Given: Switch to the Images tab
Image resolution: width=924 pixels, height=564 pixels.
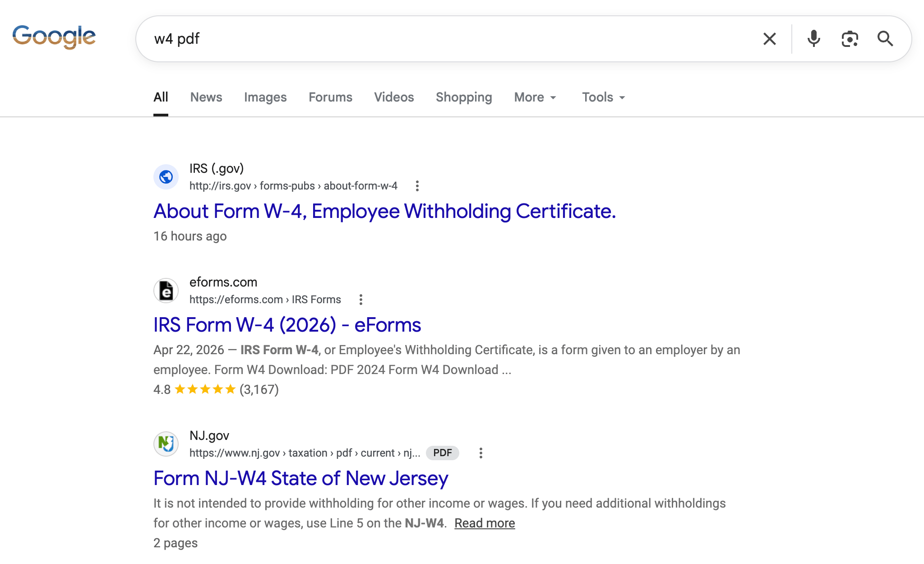Looking at the screenshot, I should point(265,97).
